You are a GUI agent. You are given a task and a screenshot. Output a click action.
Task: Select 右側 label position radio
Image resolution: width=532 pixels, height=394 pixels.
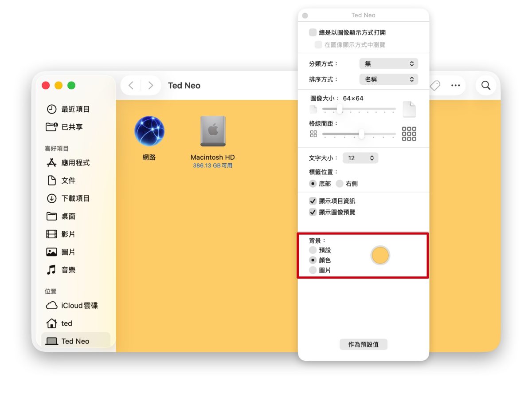(x=340, y=183)
